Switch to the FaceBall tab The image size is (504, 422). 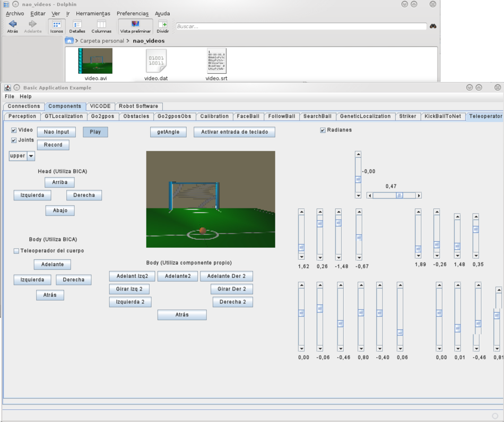[248, 116]
